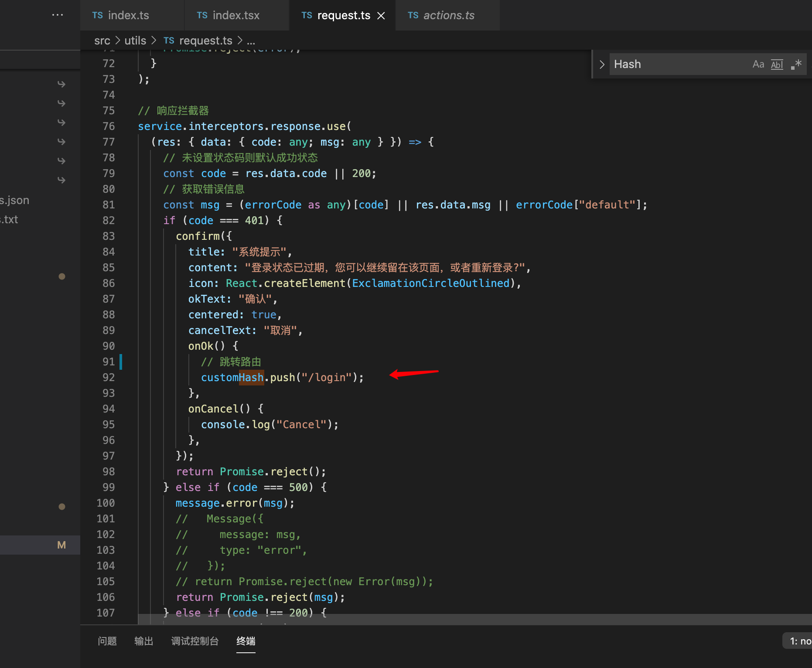Open the 问题 panel tab
This screenshot has height=668, width=812.
click(x=107, y=641)
